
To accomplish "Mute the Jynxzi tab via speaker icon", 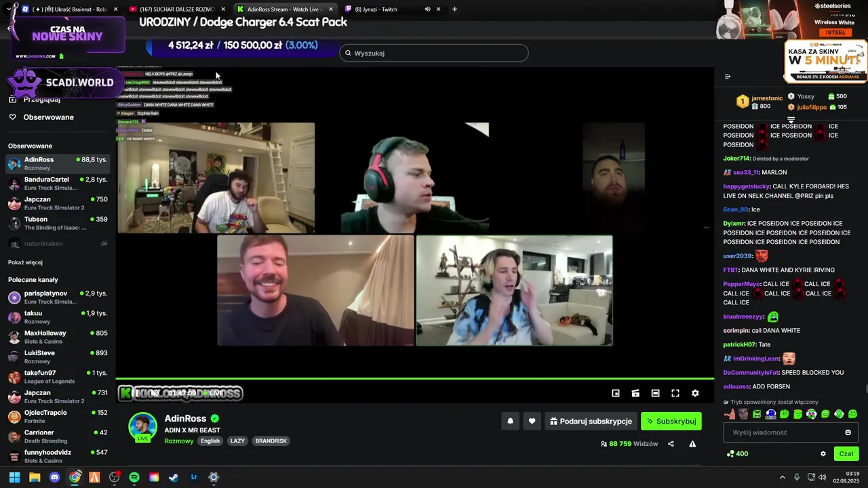I will 427,9.
